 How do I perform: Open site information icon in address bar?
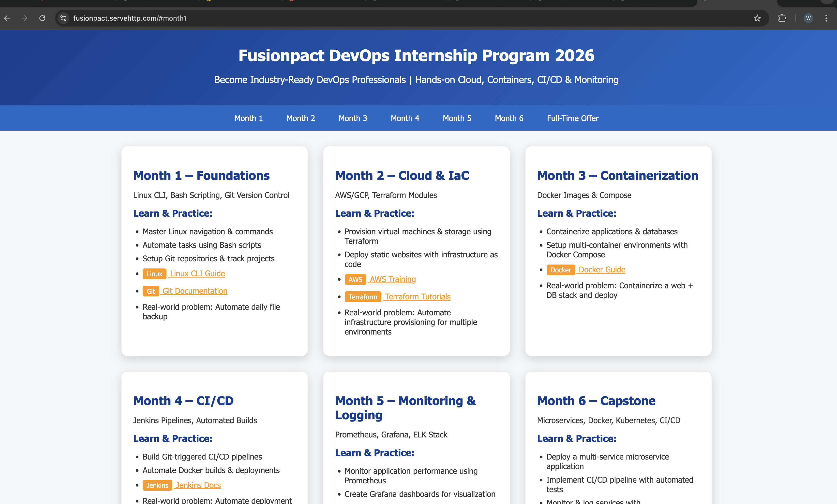click(63, 18)
